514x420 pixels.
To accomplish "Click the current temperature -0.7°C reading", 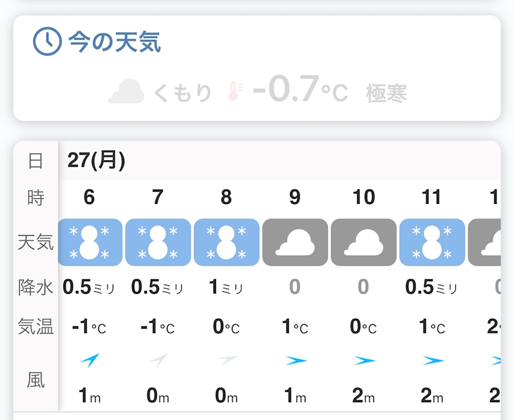I will (300, 91).
